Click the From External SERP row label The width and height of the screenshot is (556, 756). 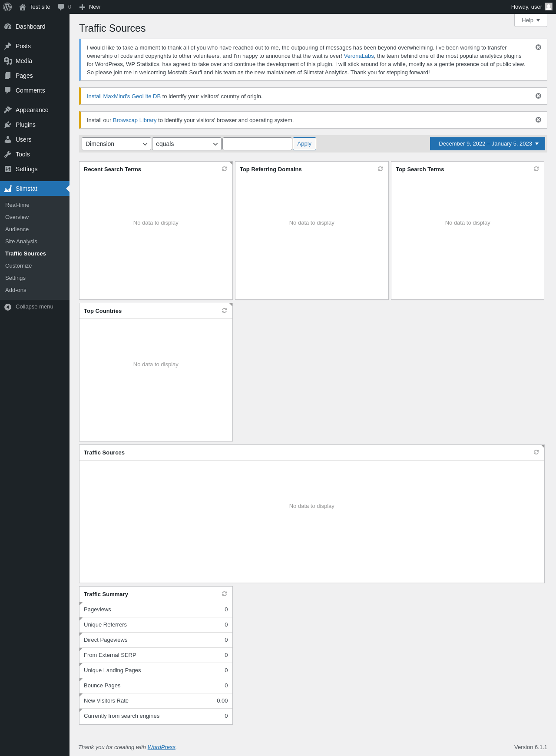coord(110,655)
